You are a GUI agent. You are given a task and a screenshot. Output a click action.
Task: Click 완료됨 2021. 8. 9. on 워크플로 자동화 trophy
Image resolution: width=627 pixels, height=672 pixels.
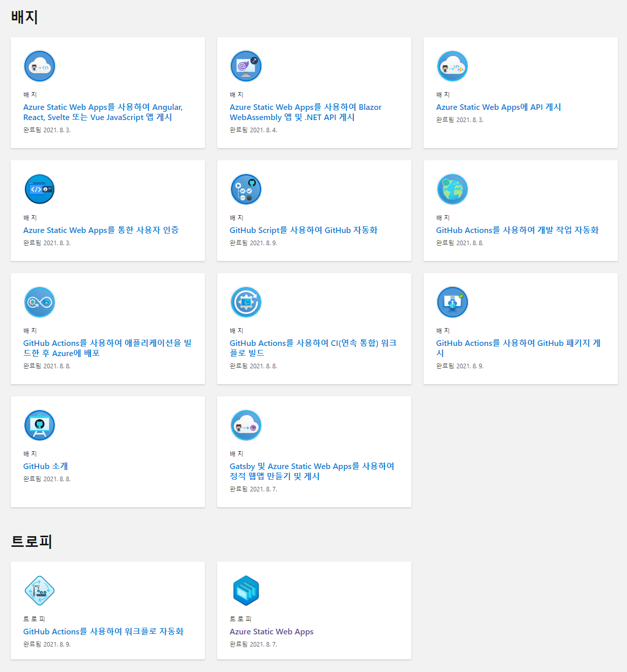(47, 644)
